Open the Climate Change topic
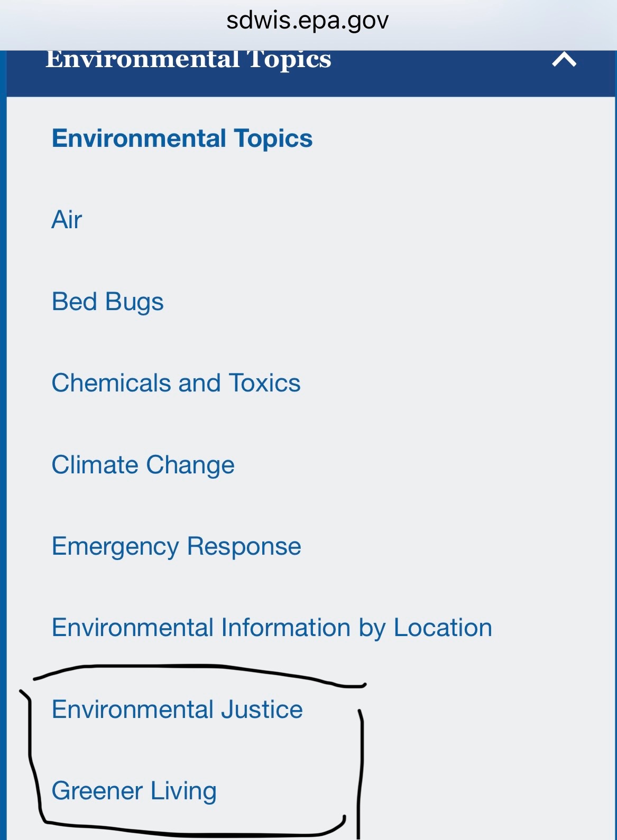 click(x=143, y=465)
